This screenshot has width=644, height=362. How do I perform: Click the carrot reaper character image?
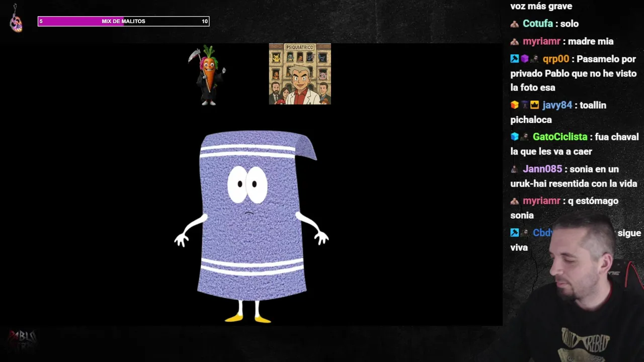coord(207,75)
